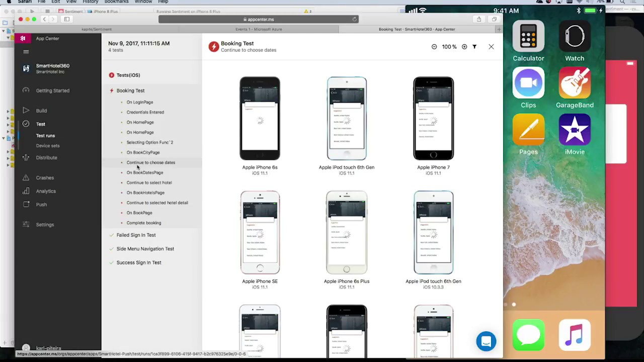The height and width of the screenshot is (362, 644).
Task: Collapse the Booking Test item
Action: tap(130, 90)
